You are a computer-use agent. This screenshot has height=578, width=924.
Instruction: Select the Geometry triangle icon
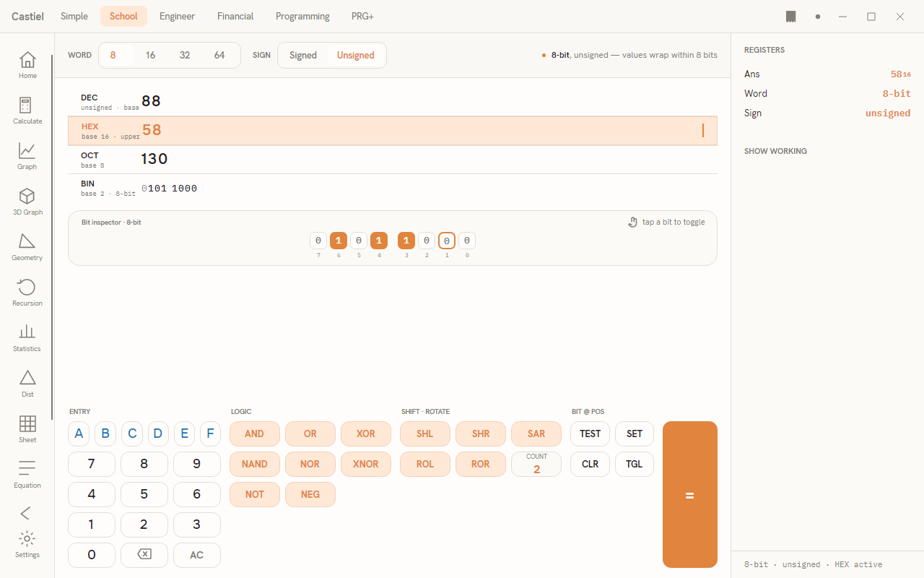click(27, 246)
